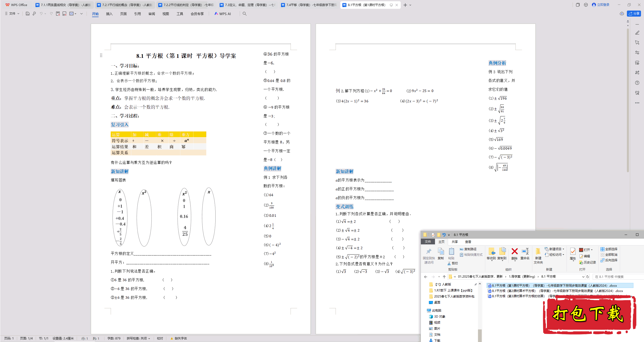Image resolution: width=644 pixels, height=342 pixels.
Task: Click Copy Path (复制路径) in Explorer
Action: tap(468, 249)
